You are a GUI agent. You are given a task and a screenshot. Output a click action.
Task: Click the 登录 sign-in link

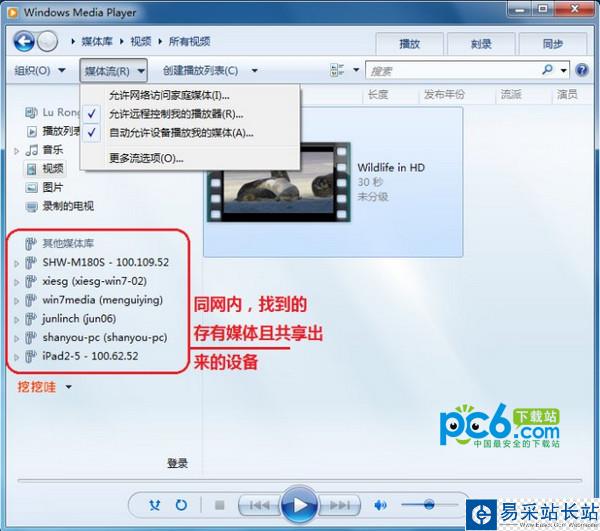pyautogui.click(x=178, y=463)
